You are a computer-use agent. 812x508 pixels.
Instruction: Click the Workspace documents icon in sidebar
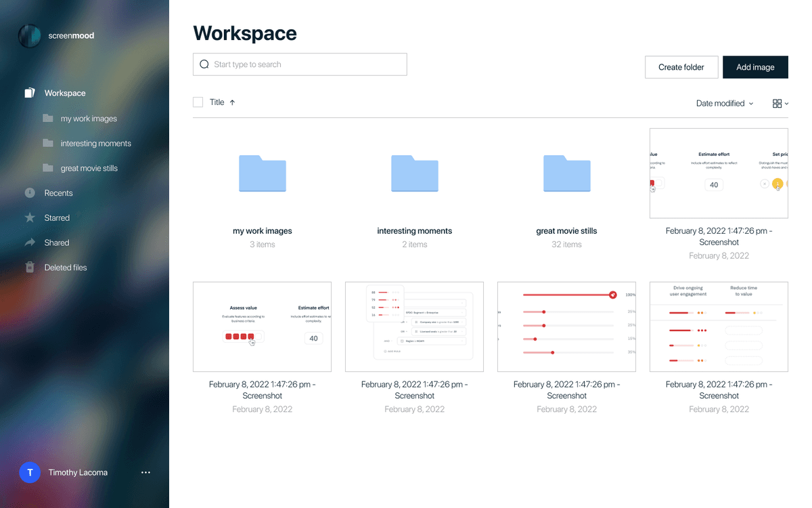coord(30,93)
